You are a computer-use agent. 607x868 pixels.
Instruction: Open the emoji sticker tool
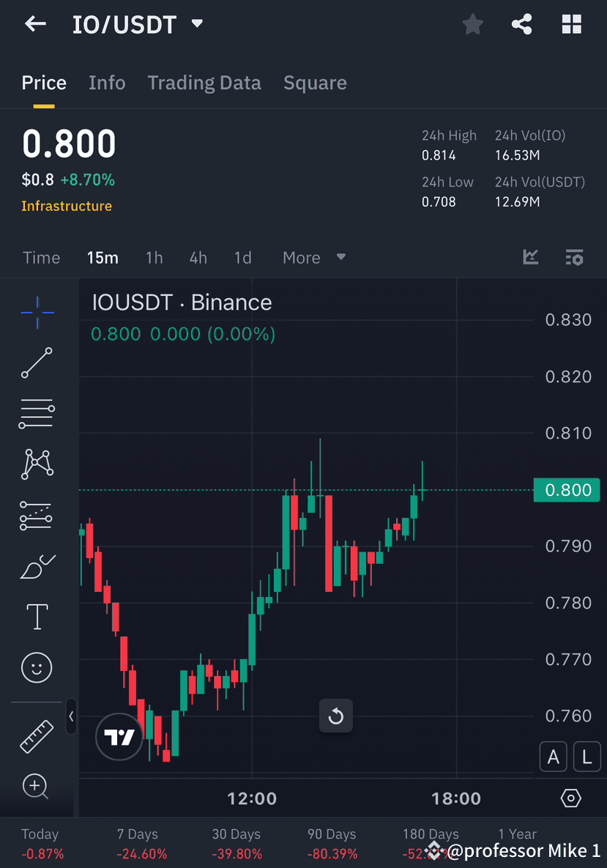tap(37, 667)
